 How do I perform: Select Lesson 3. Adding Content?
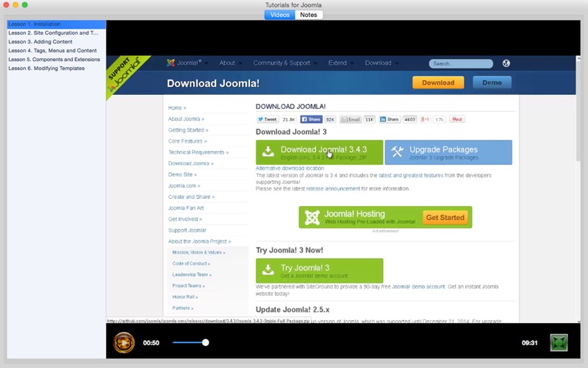point(57,42)
